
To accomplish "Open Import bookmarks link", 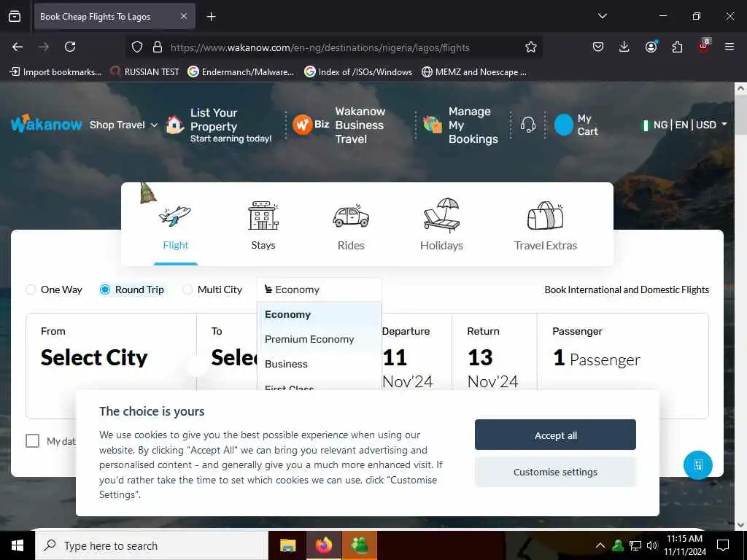I will click(x=55, y=72).
